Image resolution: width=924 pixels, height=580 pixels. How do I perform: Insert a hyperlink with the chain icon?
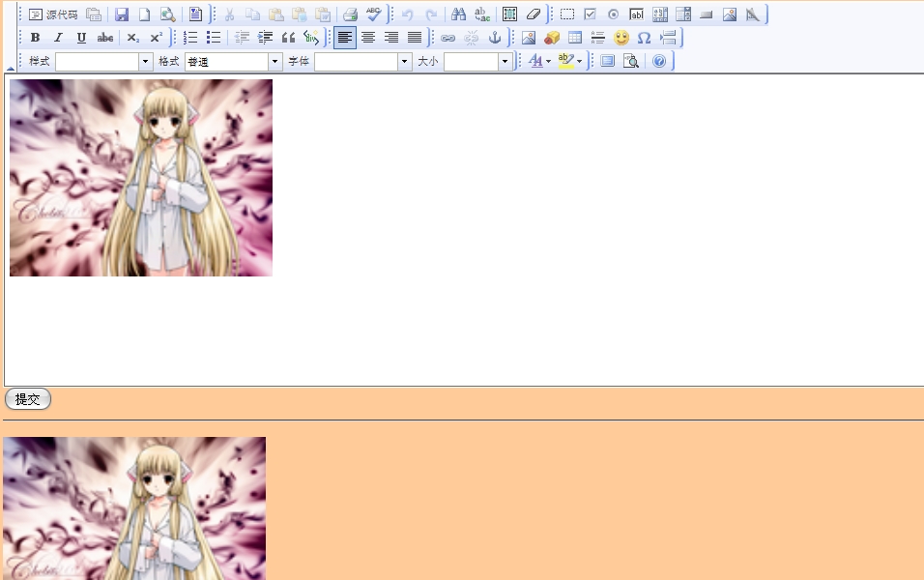pyautogui.click(x=448, y=38)
